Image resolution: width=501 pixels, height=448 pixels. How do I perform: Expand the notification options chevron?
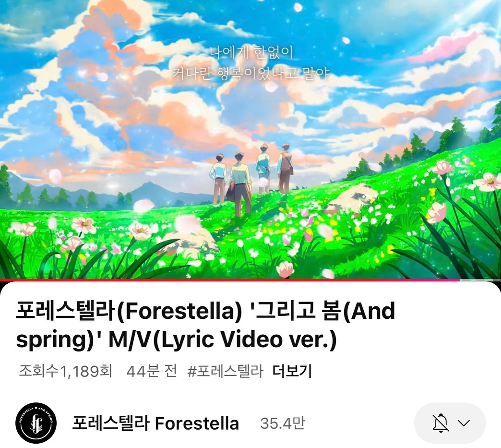click(x=464, y=423)
